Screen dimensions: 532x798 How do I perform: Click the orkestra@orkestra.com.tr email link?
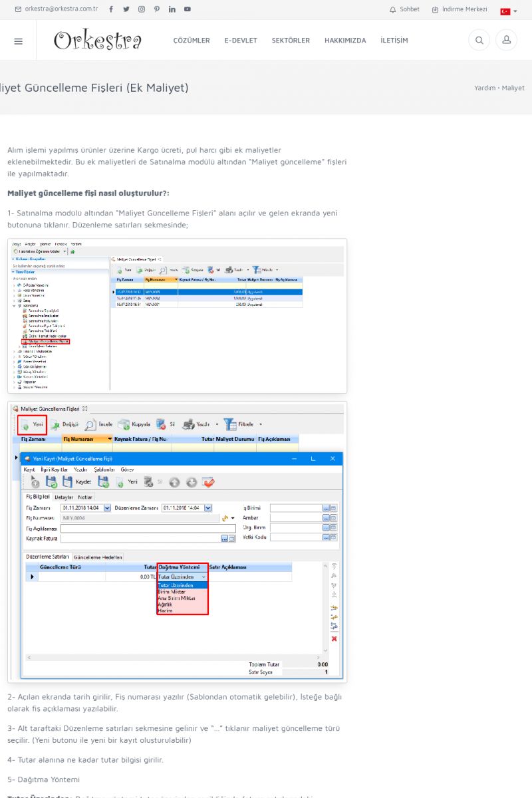click(57, 9)
